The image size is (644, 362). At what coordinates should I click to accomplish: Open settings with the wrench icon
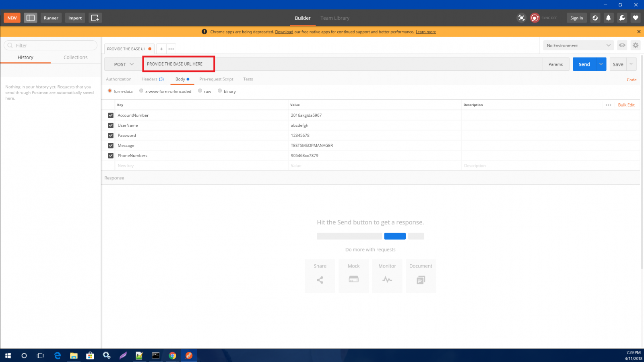622,18
